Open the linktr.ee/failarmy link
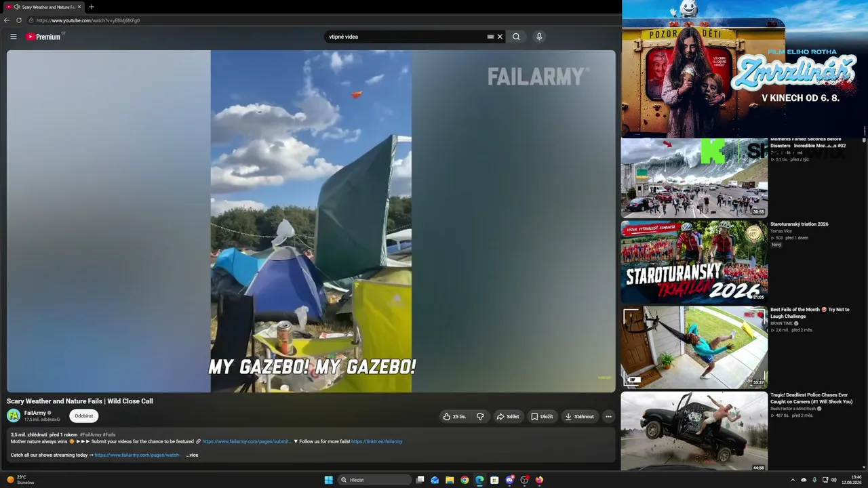This screenshot has height=488, width=868. click(377, 441)
